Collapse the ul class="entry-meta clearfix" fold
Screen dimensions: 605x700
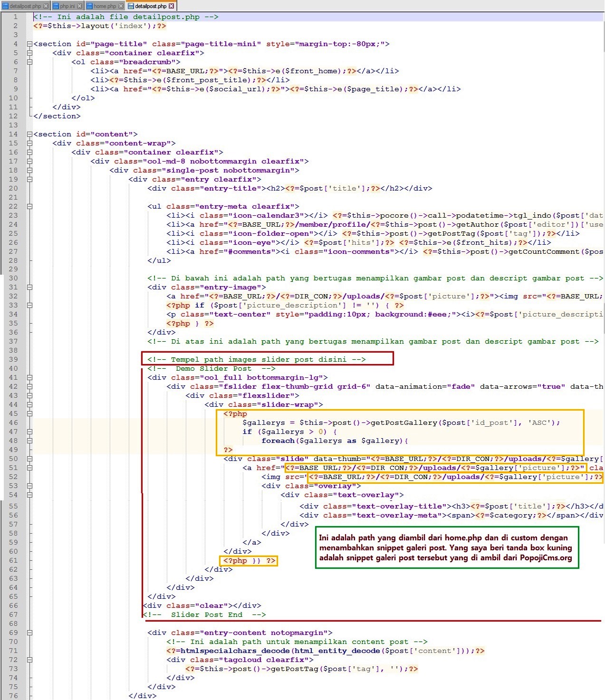(x=29, y=206)
